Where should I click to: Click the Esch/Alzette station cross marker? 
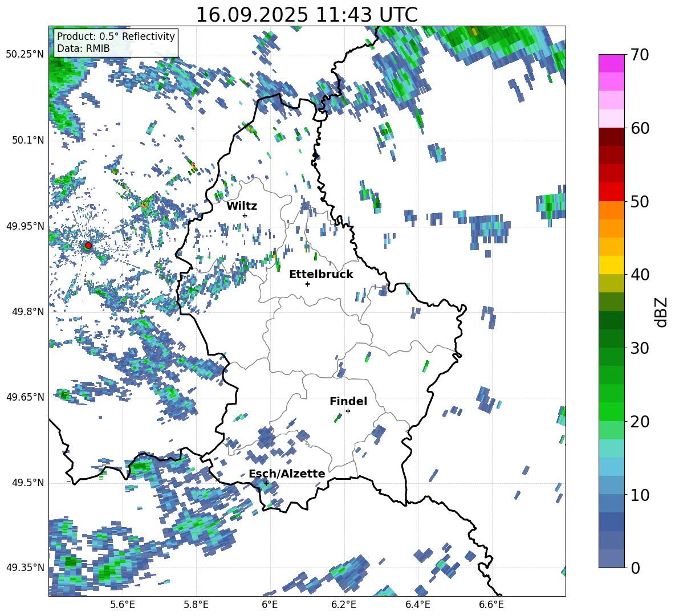266,483
